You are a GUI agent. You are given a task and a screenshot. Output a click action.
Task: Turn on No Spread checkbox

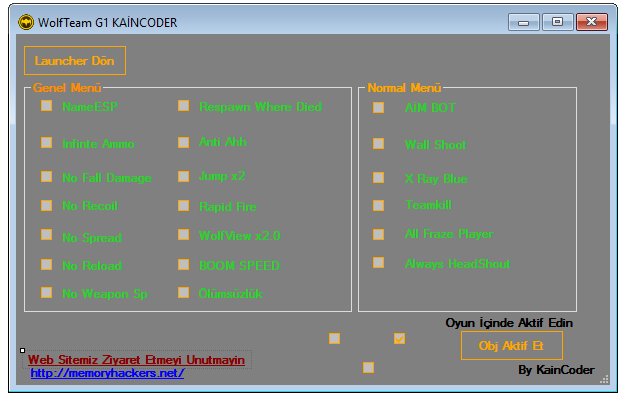click(46, 235)
